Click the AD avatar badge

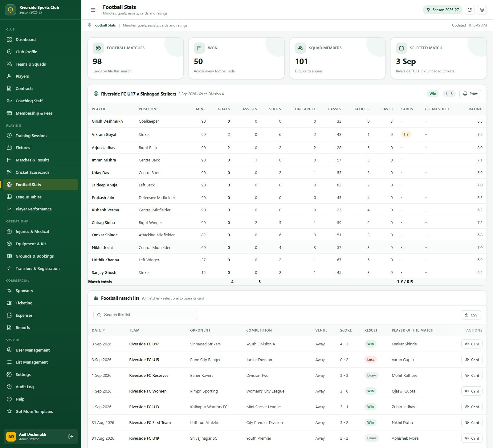point(11,436)
